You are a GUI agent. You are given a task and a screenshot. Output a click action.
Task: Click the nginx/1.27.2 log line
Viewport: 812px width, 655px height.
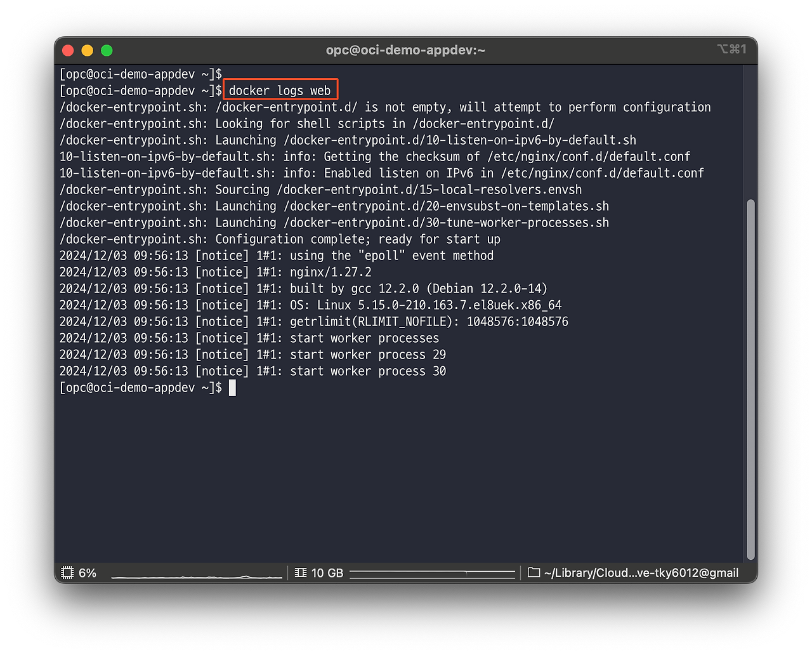coord(216,272)
